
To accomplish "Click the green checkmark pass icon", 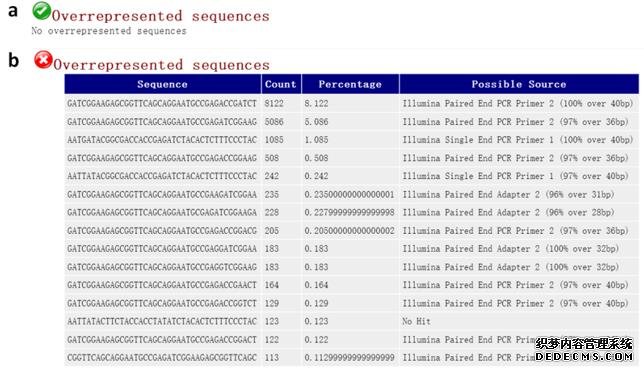I will coord(41,11).
